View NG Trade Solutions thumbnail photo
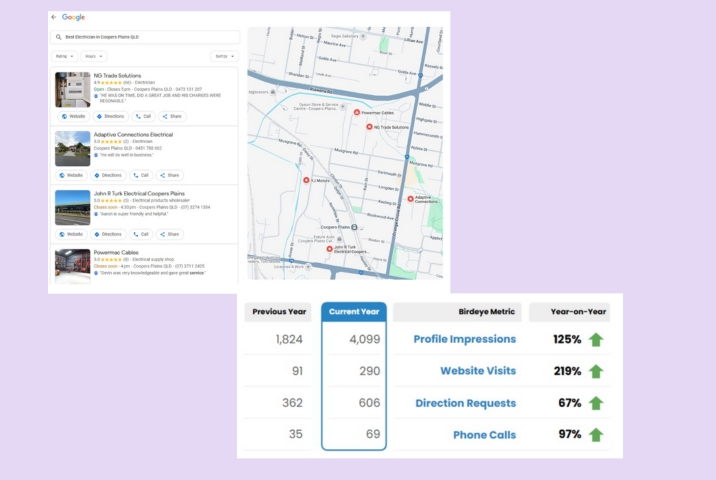 (73, 90)
